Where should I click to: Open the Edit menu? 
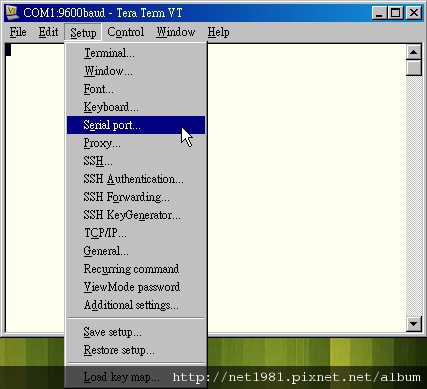48,32
